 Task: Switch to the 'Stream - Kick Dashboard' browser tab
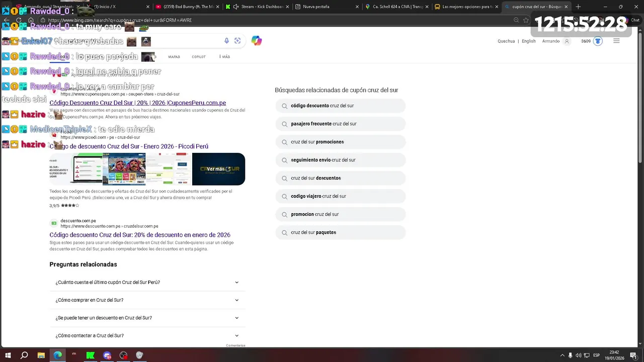click(x=256, y=7)
